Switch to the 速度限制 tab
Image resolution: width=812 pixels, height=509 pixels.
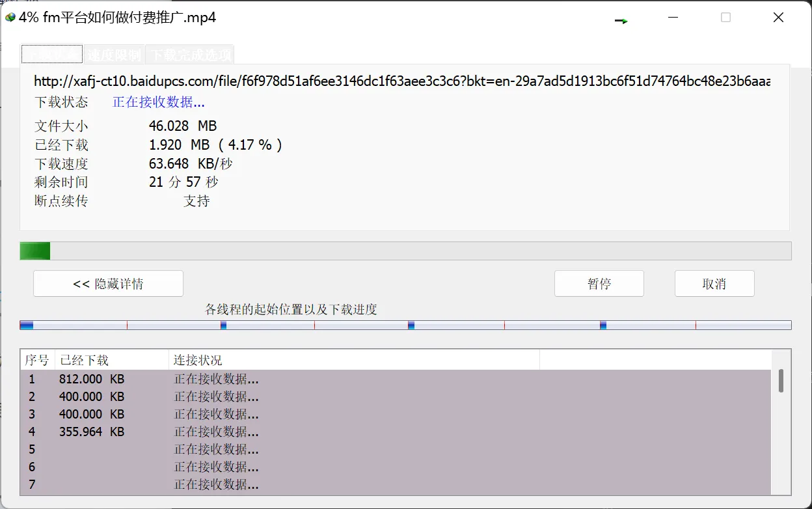tap(114, 54)
